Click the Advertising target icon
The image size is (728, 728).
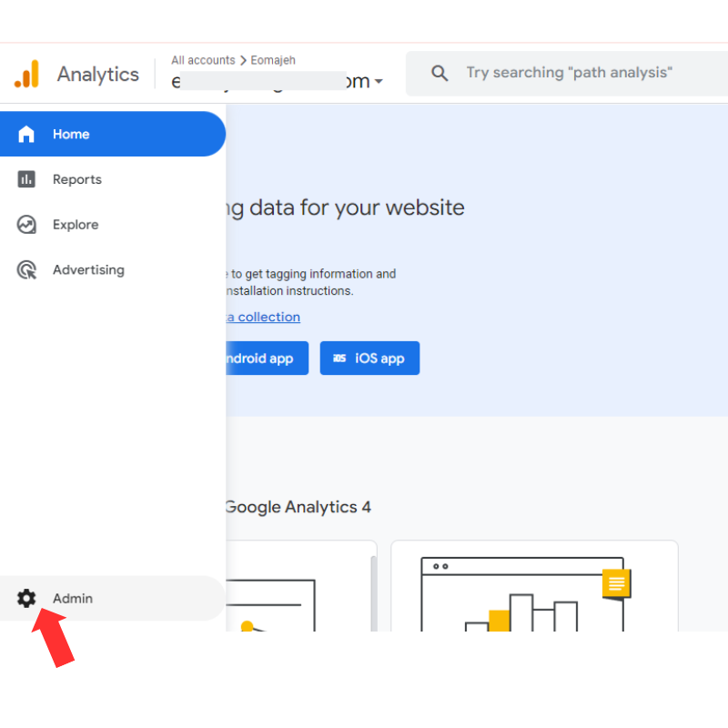coord(26,269)
